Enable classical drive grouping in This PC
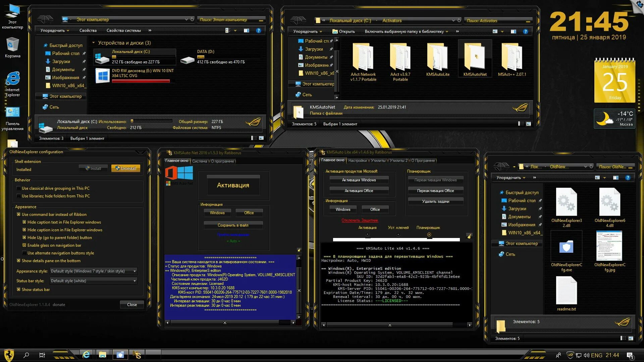644x362 pixels. click(x=19, y=188)
